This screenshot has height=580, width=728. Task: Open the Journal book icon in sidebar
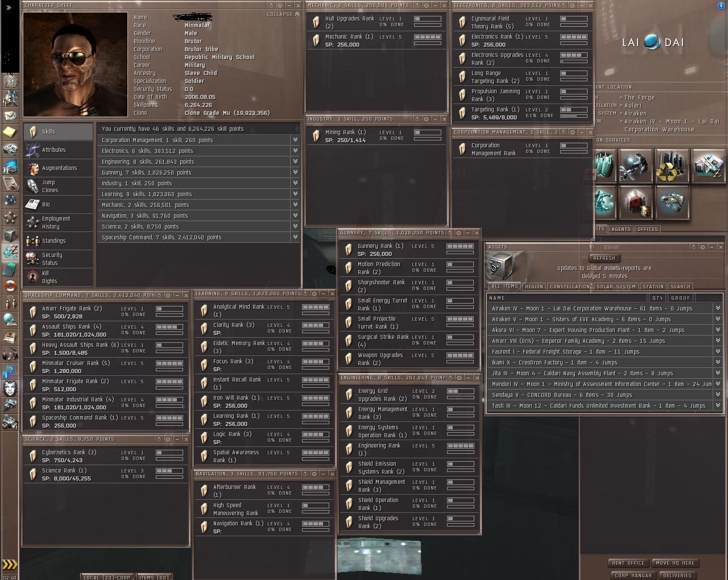(10, 337)
